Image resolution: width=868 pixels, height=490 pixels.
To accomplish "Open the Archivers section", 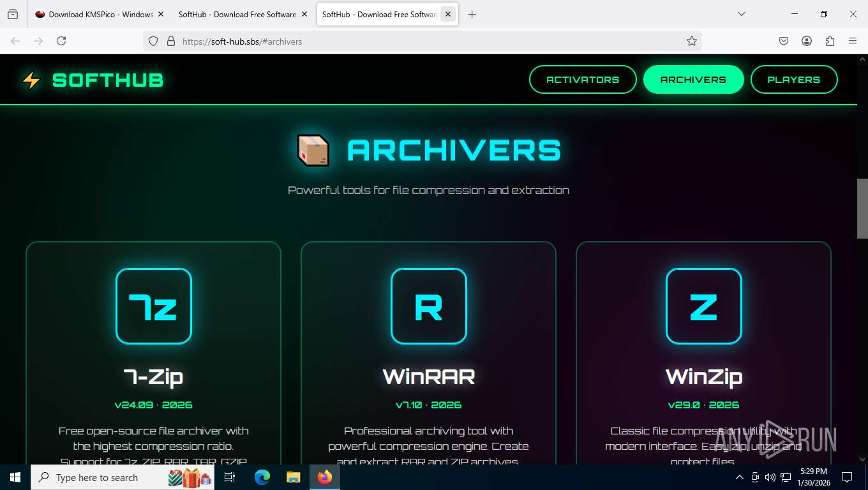I will tap(694, 80).
